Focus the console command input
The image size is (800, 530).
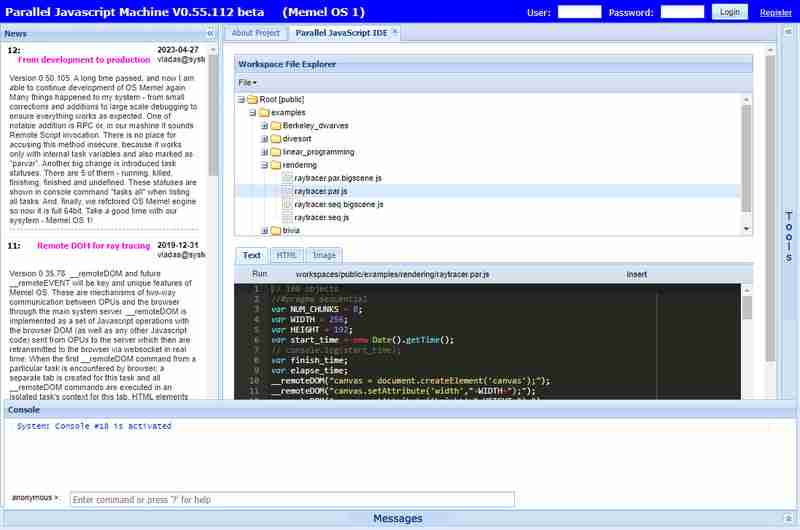point(292,499)
